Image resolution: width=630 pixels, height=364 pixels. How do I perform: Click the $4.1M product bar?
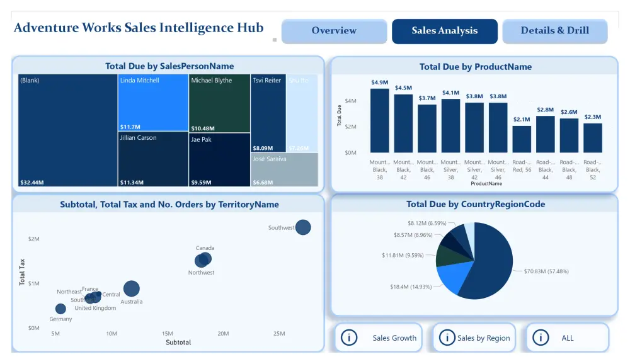click(x=451, y=126)
